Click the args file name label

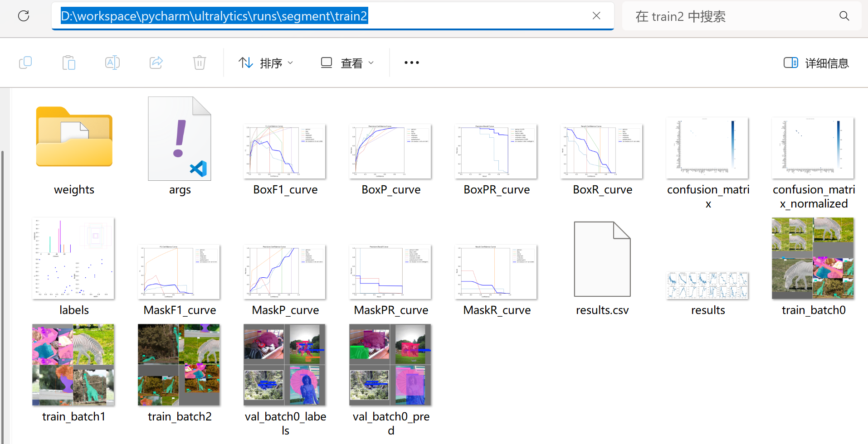point(180,190)
